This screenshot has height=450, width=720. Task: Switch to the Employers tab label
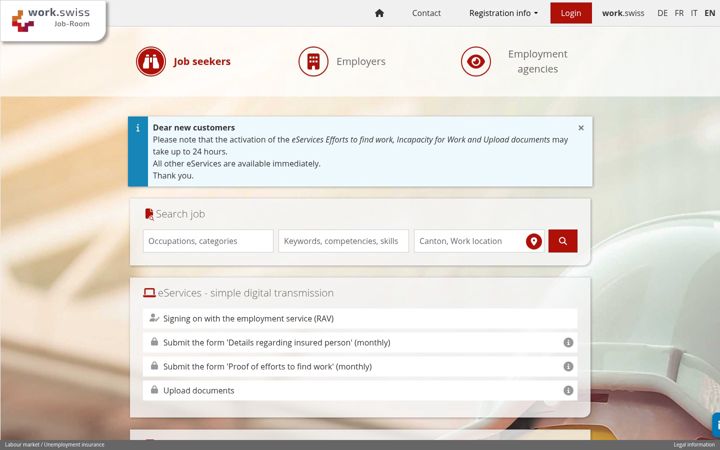[x=361, y=62]
